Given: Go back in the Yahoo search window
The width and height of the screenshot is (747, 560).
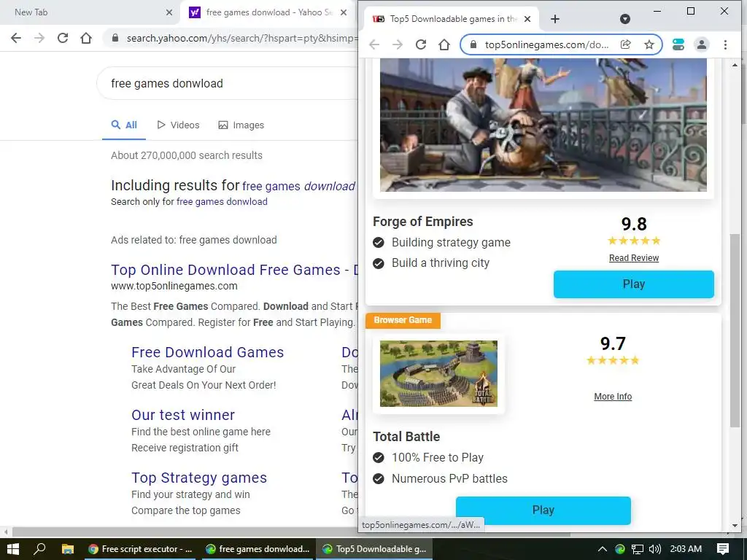Looking at the screenshot, I should [x=16, y=38].
